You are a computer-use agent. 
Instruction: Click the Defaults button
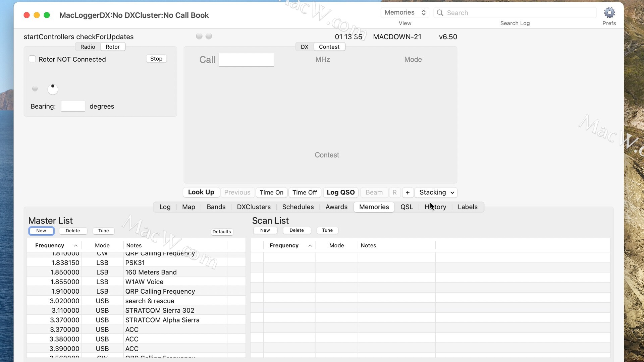(x=222, y=232)
